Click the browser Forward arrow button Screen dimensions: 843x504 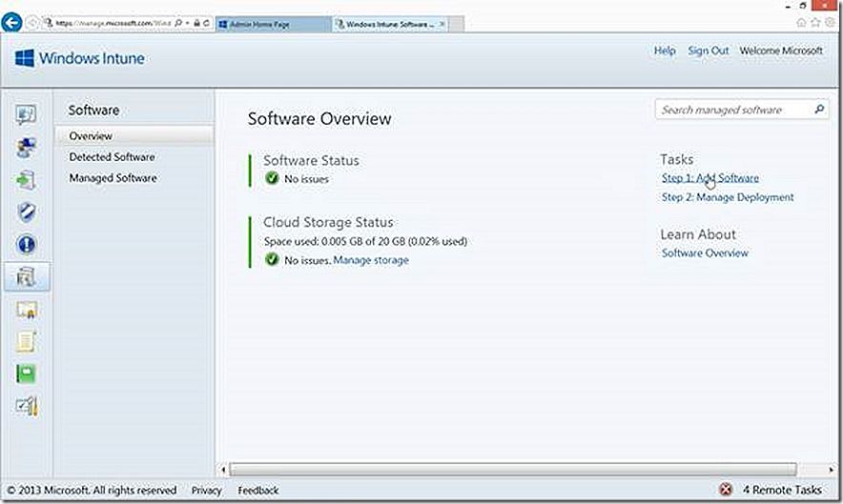32,23
